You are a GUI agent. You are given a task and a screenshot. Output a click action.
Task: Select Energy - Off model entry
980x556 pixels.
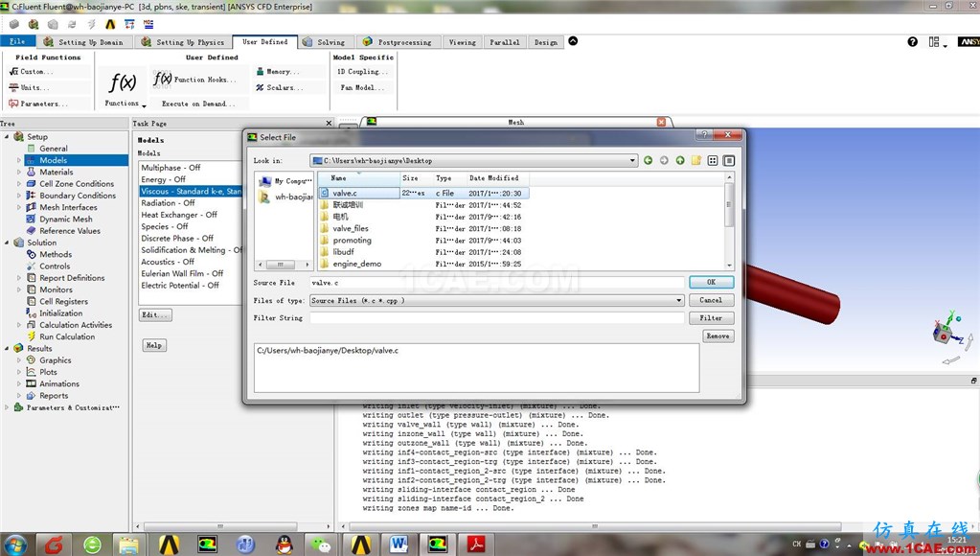pyautogui.click(x=163, y=179)
